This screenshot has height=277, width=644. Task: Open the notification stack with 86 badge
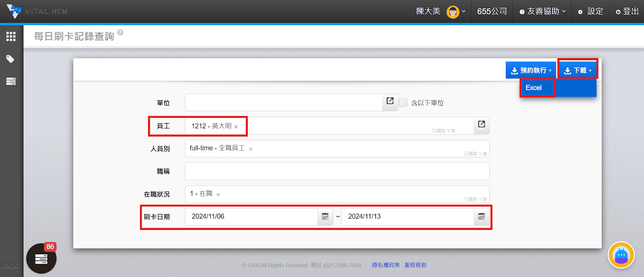[x=41, y=258]
